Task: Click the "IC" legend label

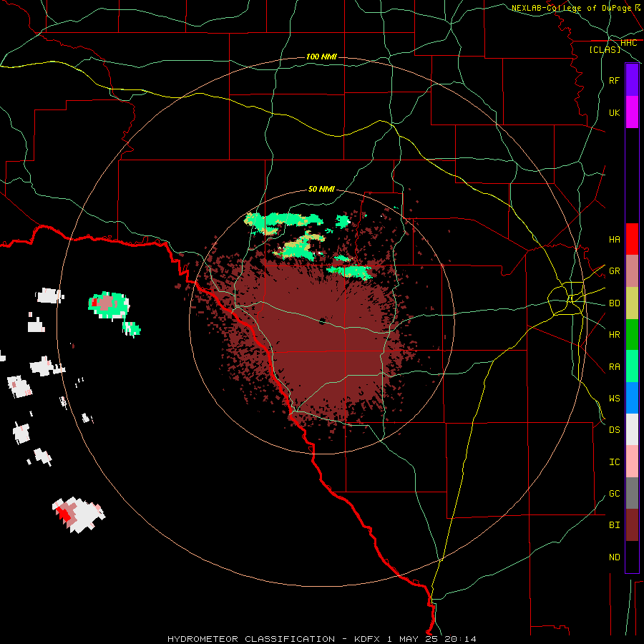Action: [x=614, y=462]
